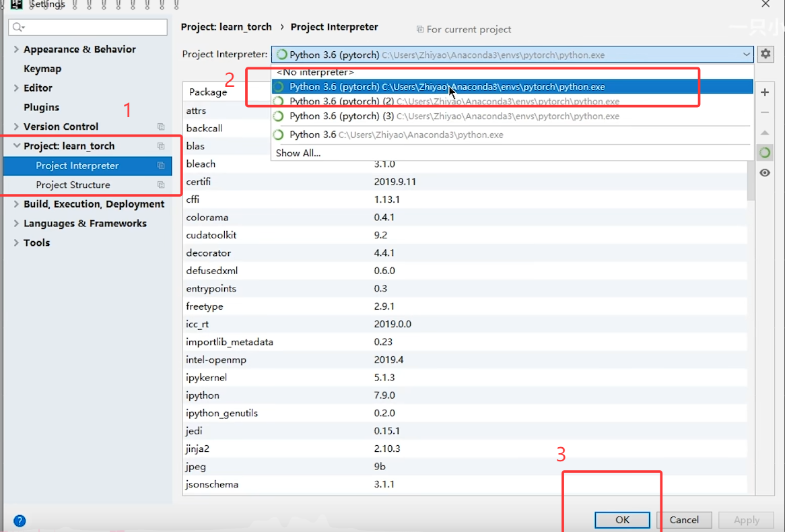Expand Languages & Frameworks section
Image resolution: width=785 pixels, height=532 pixels.
[x=16, y=224]
